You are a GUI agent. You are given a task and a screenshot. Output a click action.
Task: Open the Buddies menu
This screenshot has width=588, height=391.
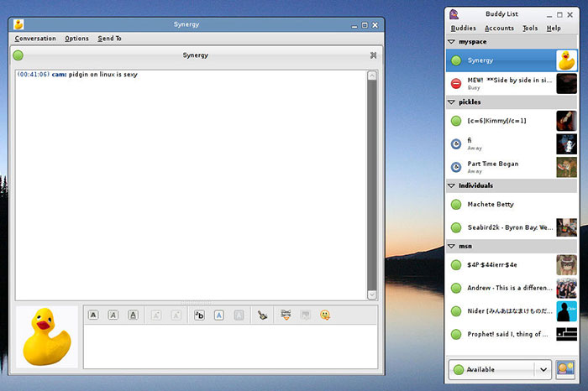pos(463,28)
